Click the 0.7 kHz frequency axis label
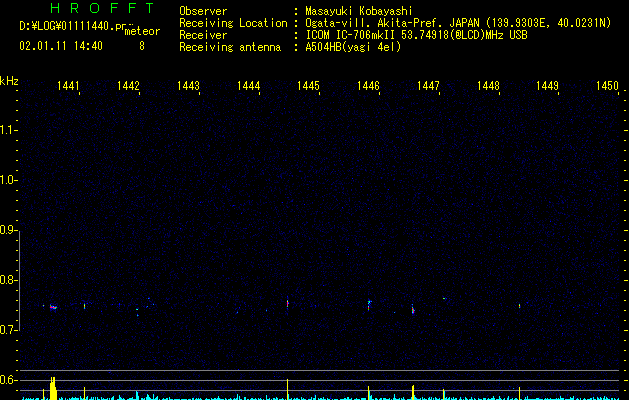The width and height of the screenshot is (629, 400). click(x=8, y=330)
